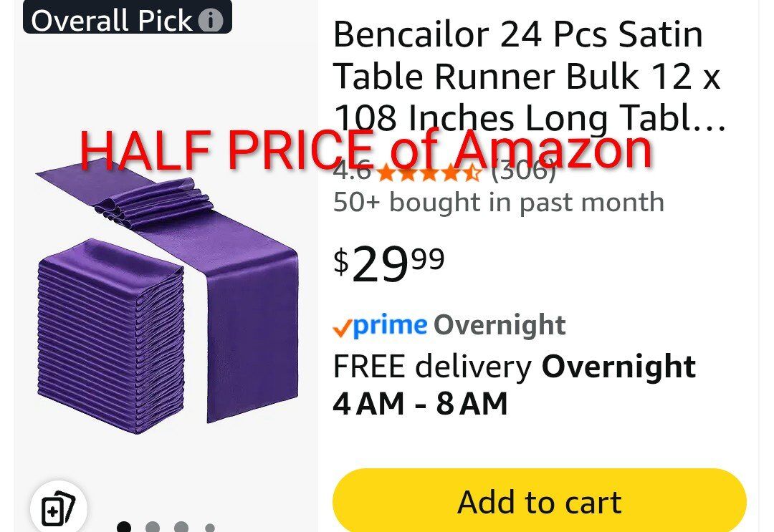Image resolution: width=774 pixels, height=532 pixels.
Task: Select the first image carousel dot
Action: [x=124, y=528]
